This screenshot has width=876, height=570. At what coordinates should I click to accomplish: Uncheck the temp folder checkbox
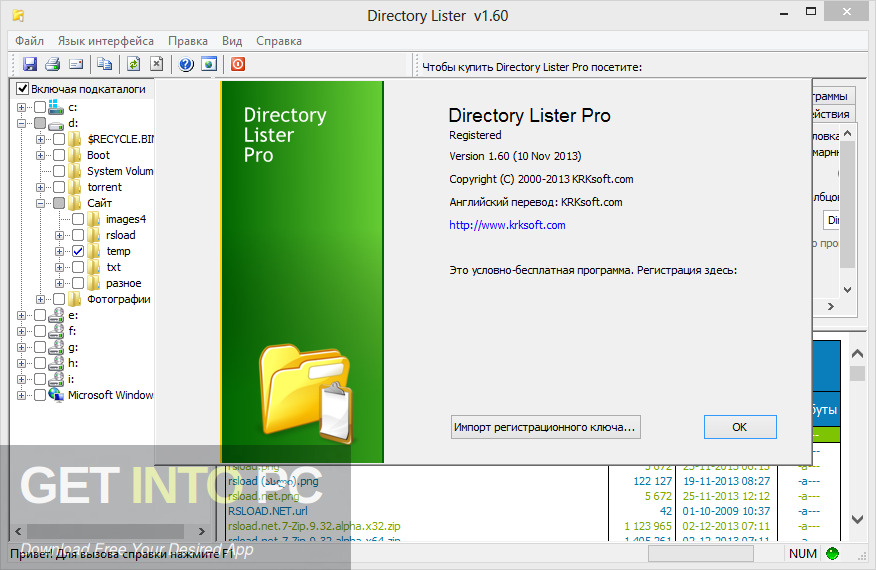[x=78, y=251]
